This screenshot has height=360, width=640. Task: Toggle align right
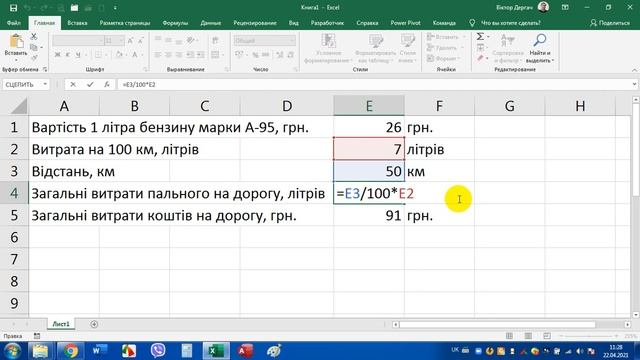click(x=178, y=54)
